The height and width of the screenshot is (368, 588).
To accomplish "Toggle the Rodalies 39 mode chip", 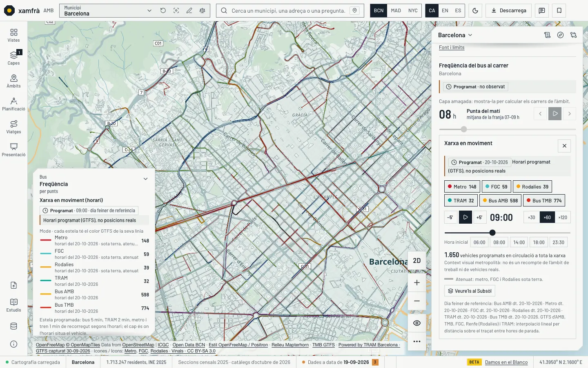I will coord(532,187).
